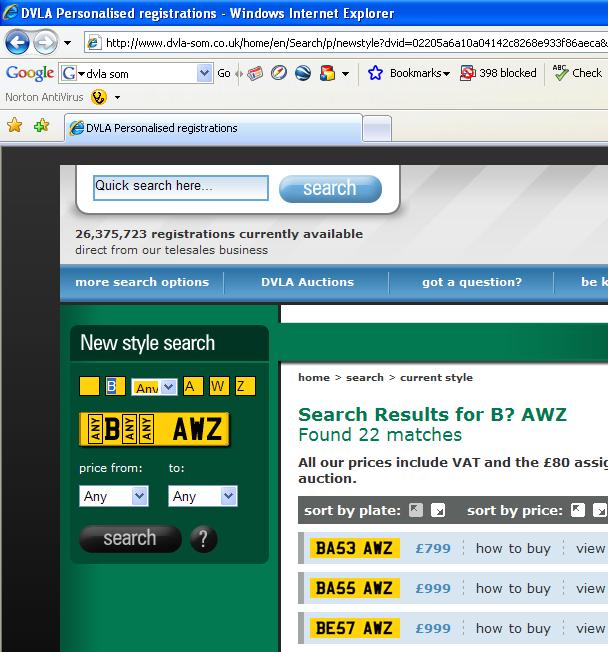Click view link for BA53 AWZ
This screenshot has height=652, width=608.
pyautogui.click(x=591, y=548)
